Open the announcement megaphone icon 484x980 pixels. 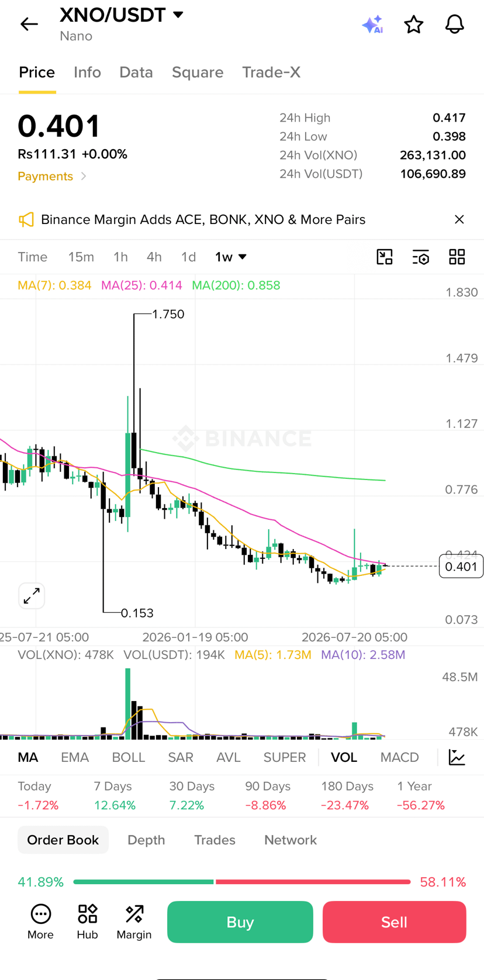26,220
